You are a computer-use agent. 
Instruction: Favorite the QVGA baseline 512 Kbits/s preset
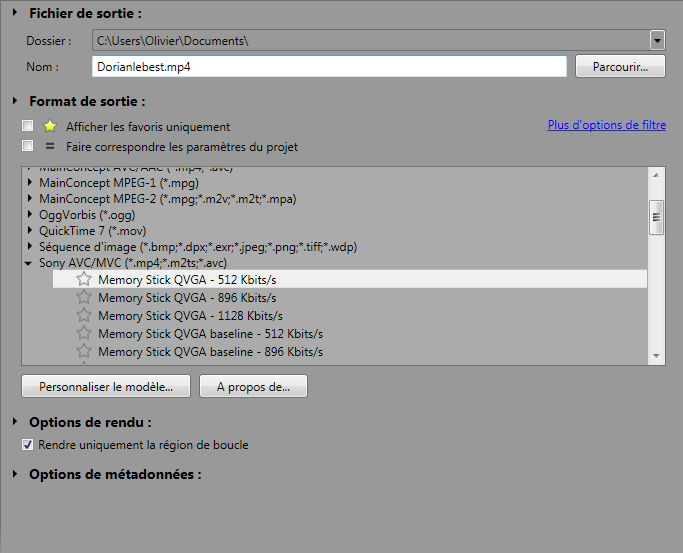click(84, 334)
